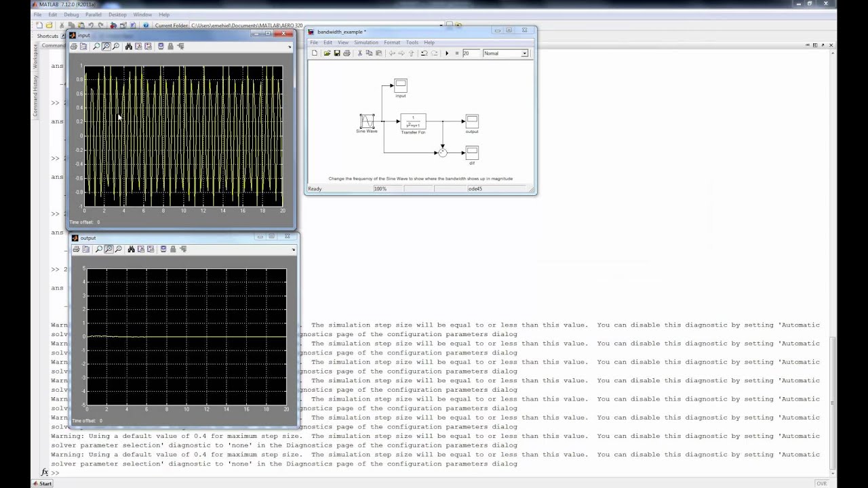Click the Parameters icon in output scope toolbar
Image resolution: width=868 pixels, height=488 pixels.
click(86, 249)
